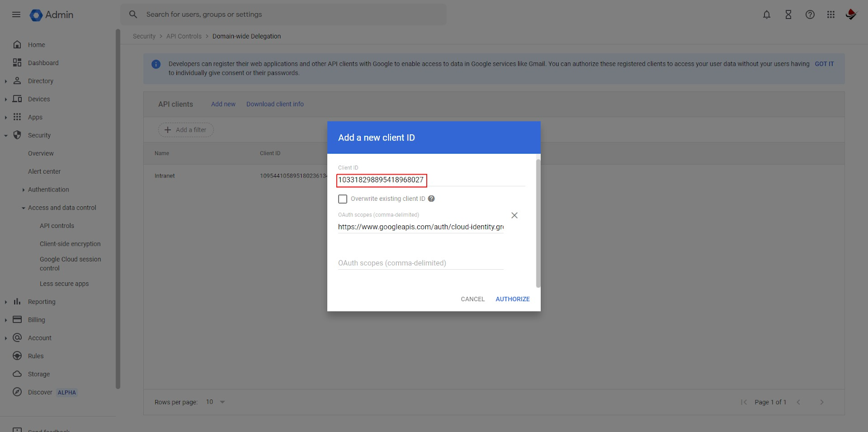Click CANCEL in the dialog
This screenshot has width=868, height=432.
(473, 299)
